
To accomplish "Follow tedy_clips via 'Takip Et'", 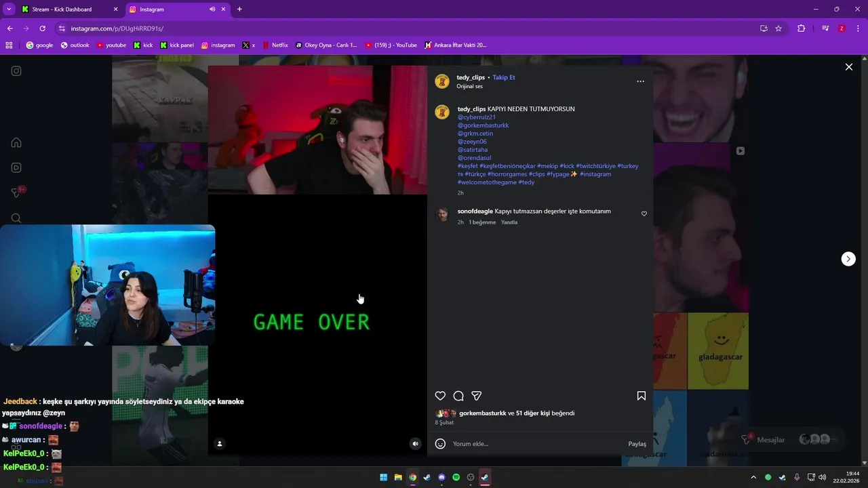I will [504, 77].
